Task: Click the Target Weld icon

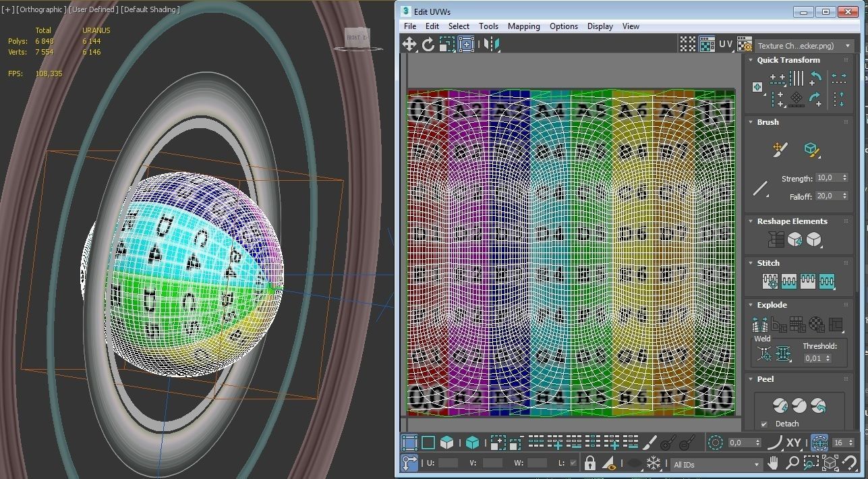Action: click(765, 353)
